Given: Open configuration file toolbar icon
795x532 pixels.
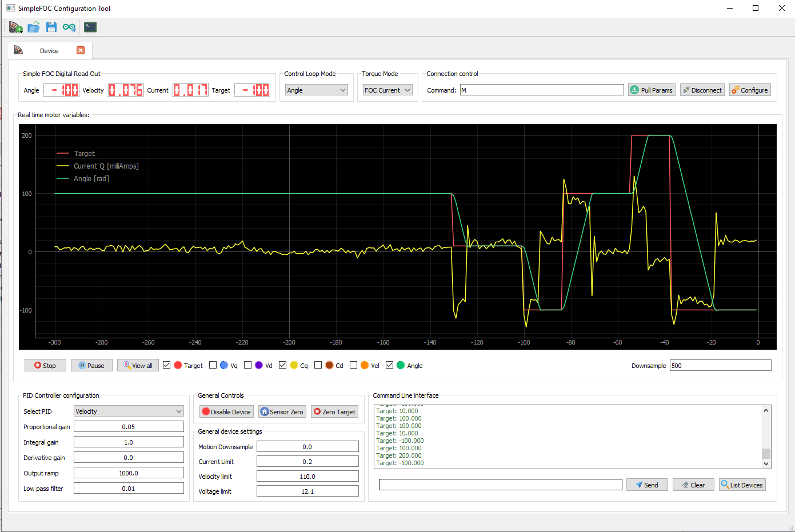Looking at the screenshot, I should click(34, 27).
